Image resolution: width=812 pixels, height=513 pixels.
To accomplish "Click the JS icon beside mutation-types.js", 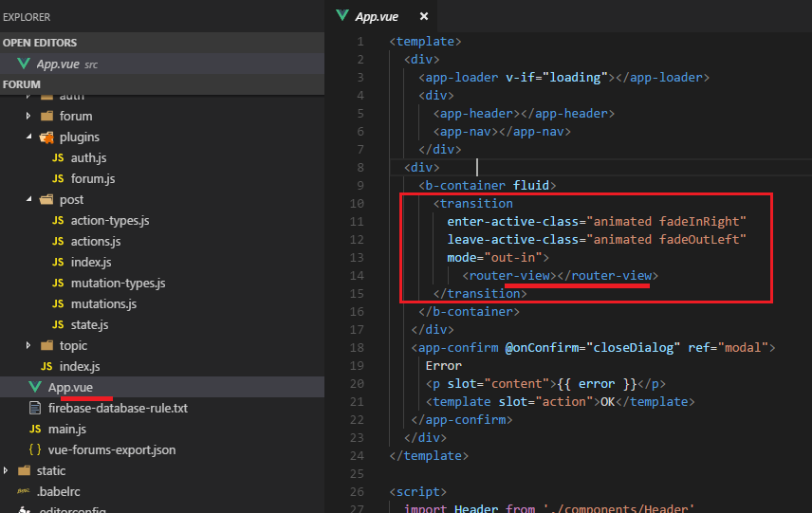I will pos(58,284).
